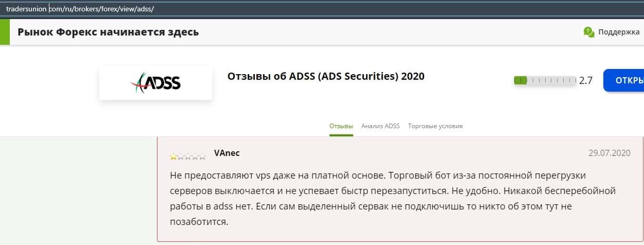The width and height of the screenshot is (644, 245).
Task: Open reviewer VAnec's profile name
Action: 227,153
